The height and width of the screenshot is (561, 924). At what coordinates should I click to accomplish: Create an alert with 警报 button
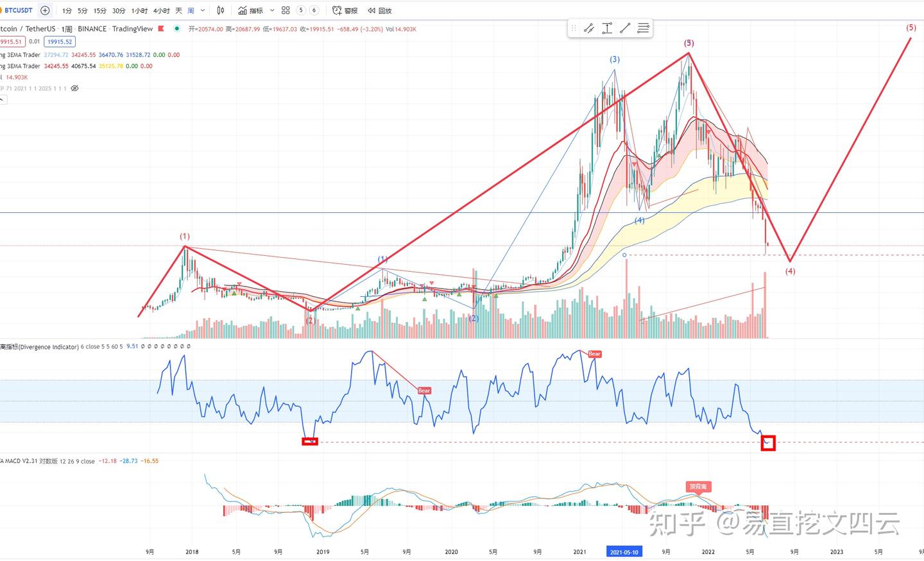345,10
